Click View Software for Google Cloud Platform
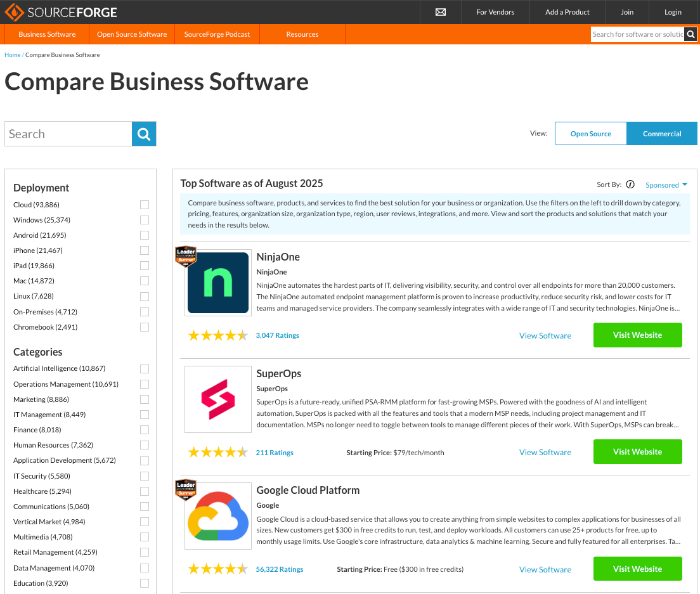 coord(545,569)
